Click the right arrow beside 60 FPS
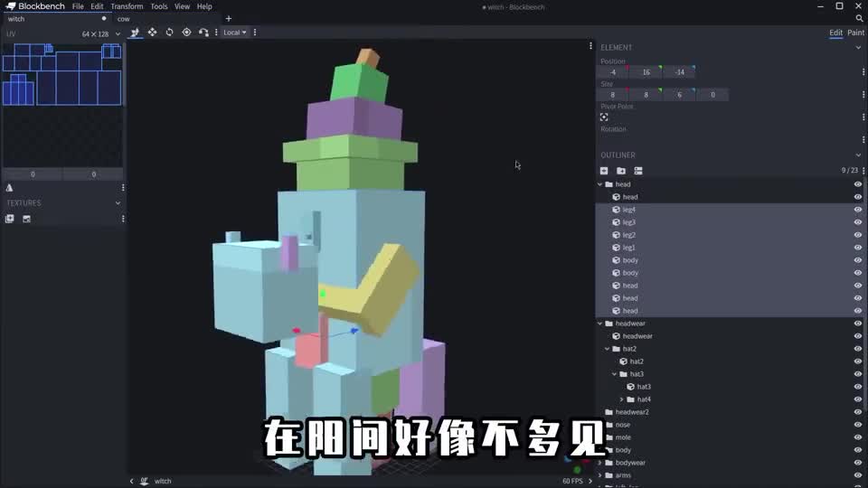This screenshot has height=488, width=868. (590, 482)
